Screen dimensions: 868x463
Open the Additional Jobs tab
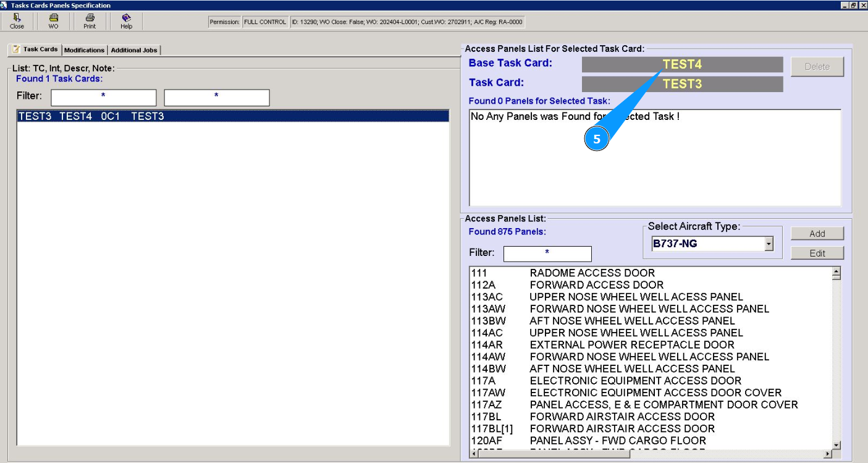(134, 50)
